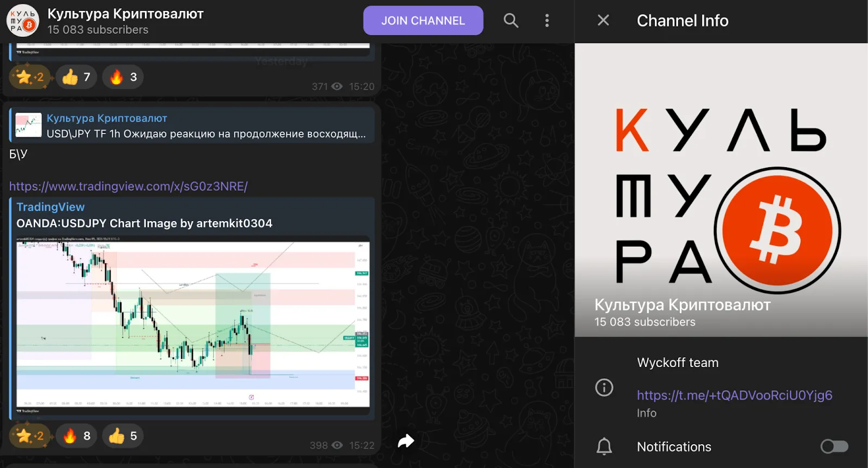
Task: Click the thumbs up reaction with count 5
Action: click(x=123, y=436)
